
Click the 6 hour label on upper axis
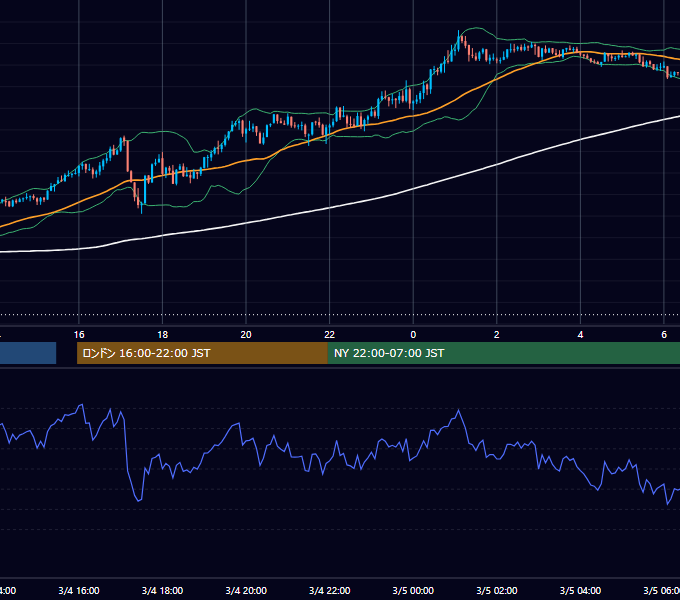[664, 335]
